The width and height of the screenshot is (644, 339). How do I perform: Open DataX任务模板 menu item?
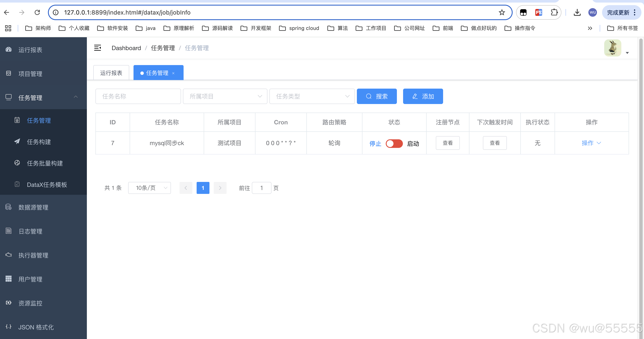[x=47, y=184]
